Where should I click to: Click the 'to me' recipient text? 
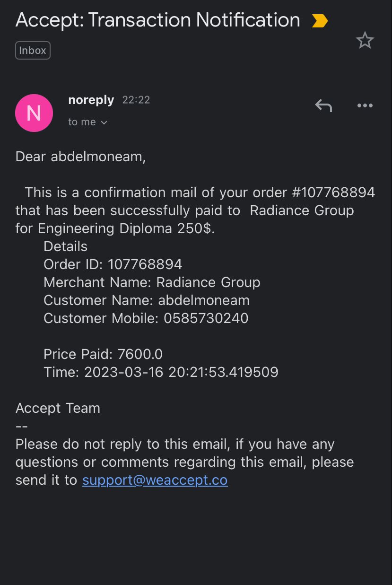[x=82, y=122]
